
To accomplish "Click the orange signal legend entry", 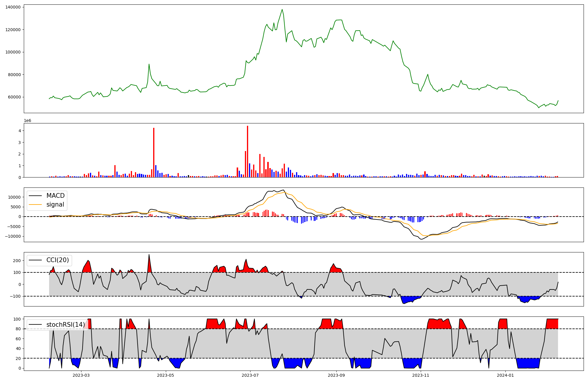I will (x=55, y=205).
